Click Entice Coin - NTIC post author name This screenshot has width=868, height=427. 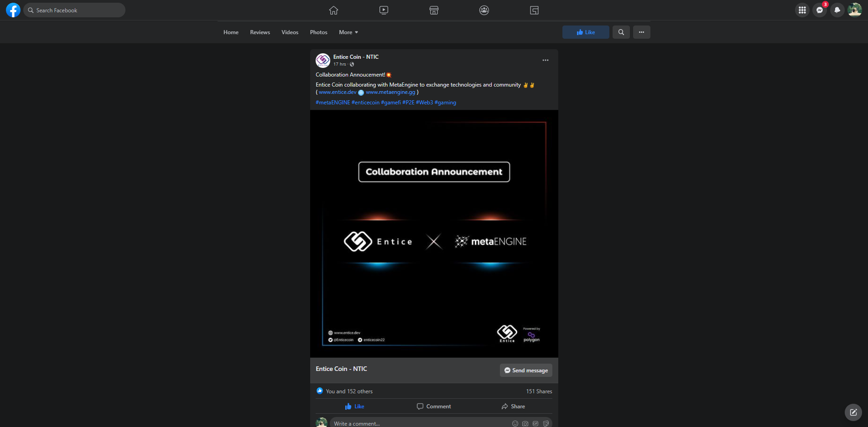coord(356,57)
